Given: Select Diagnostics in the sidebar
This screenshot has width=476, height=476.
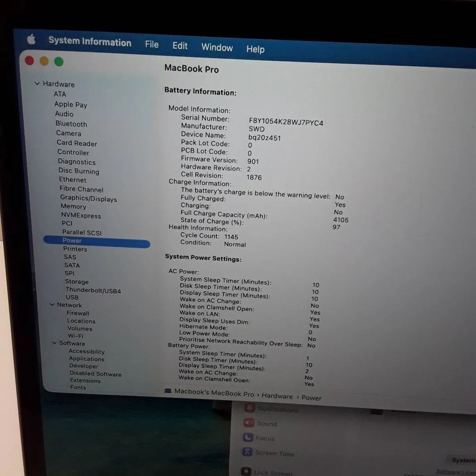Looking at the screenshot, I should coord(77,162).
